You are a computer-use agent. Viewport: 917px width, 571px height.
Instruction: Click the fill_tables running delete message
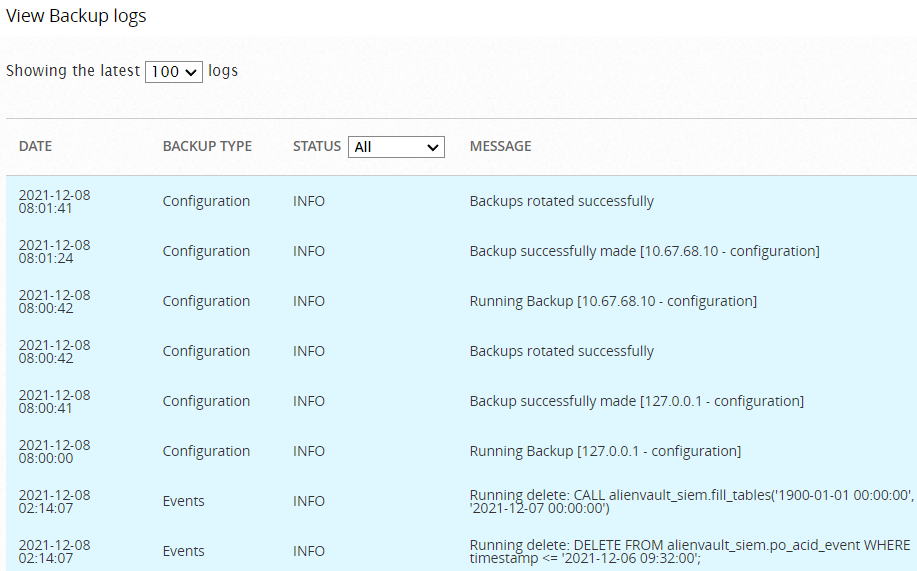(688, 501)
